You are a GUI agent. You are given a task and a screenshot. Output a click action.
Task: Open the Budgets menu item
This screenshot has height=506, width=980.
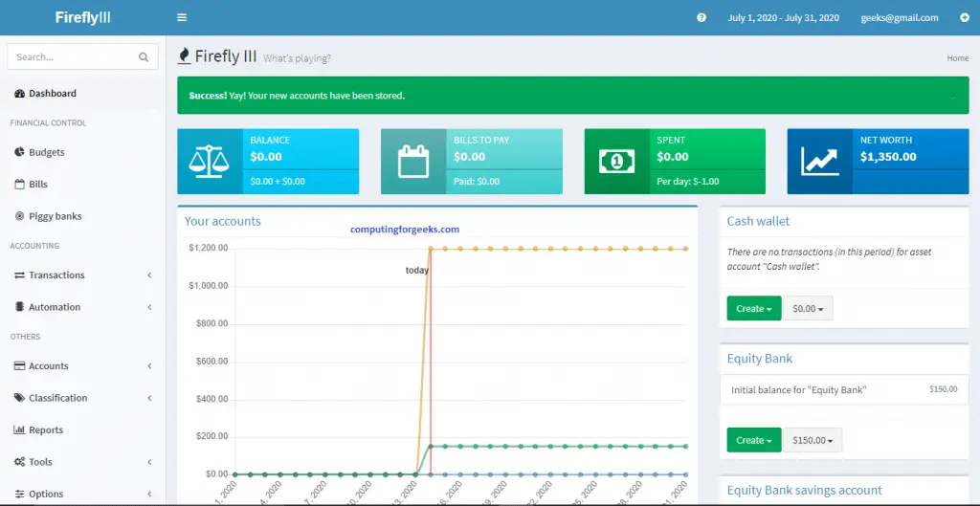coord(82,152)
